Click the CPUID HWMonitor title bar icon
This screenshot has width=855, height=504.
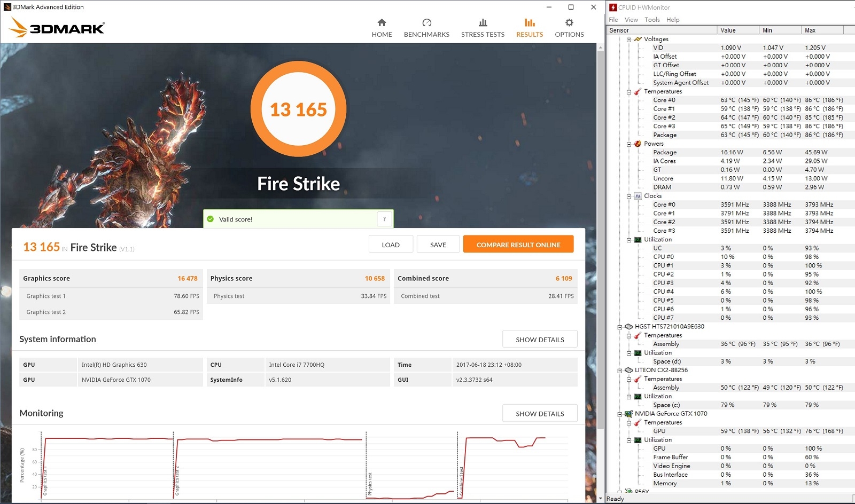pyautogui.click(x=613, y=7)
